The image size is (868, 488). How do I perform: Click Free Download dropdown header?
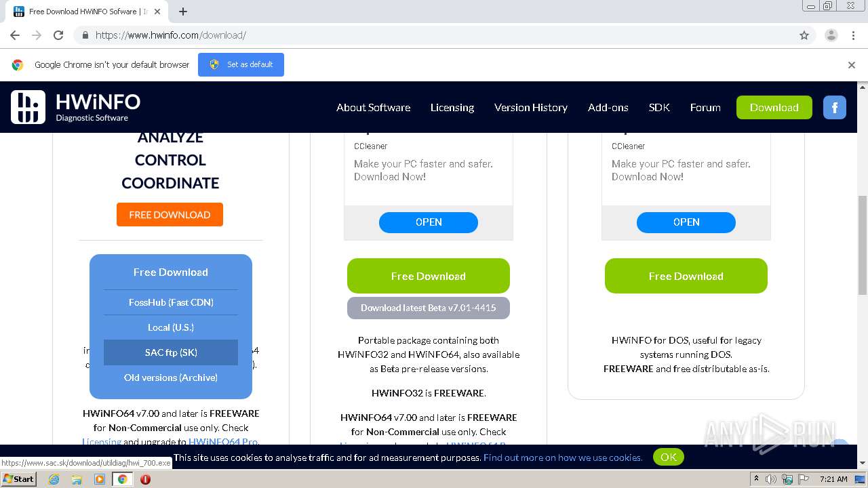click(171, 272)
